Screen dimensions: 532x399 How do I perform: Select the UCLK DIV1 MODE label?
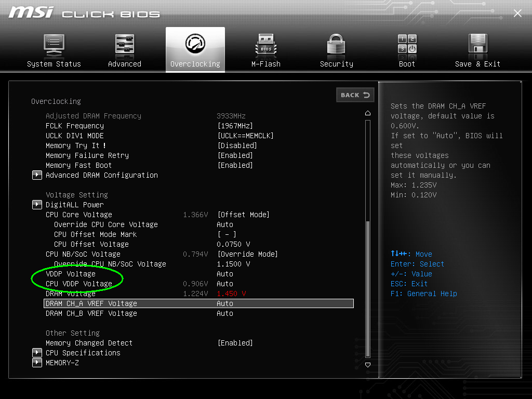click(75, 136)
